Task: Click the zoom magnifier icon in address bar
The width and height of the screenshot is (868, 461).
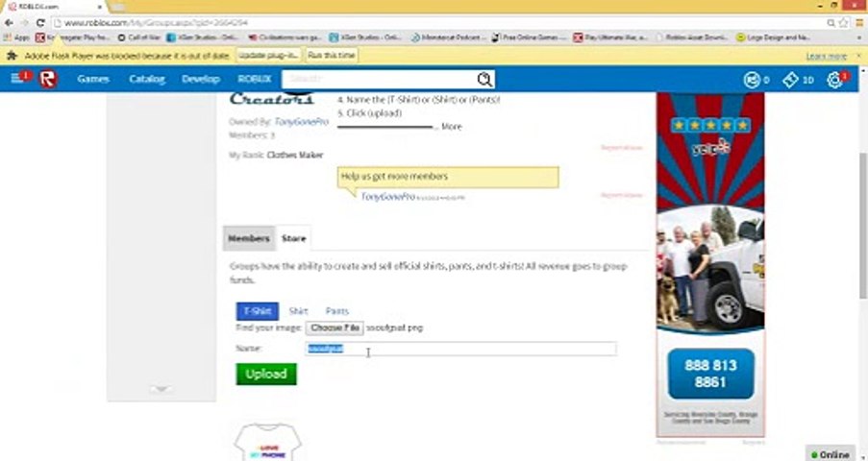Action: point(831,23)
